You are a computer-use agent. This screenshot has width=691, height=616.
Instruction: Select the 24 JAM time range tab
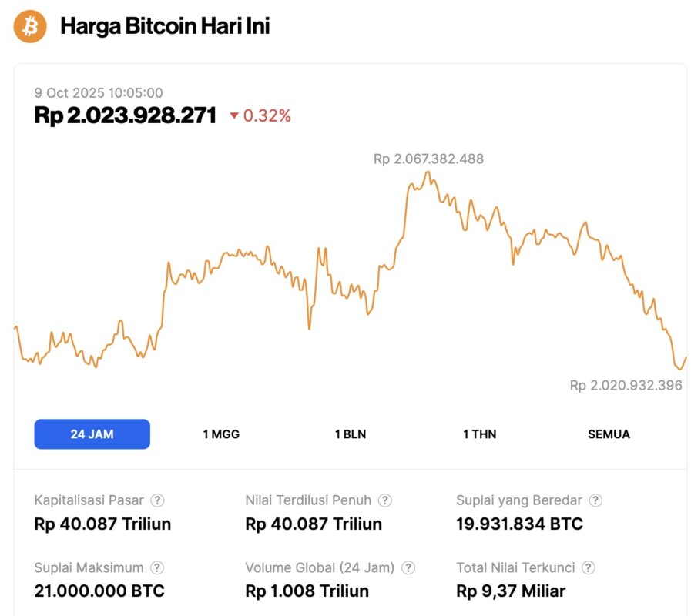pyautogui.click(x=92, y=434)
